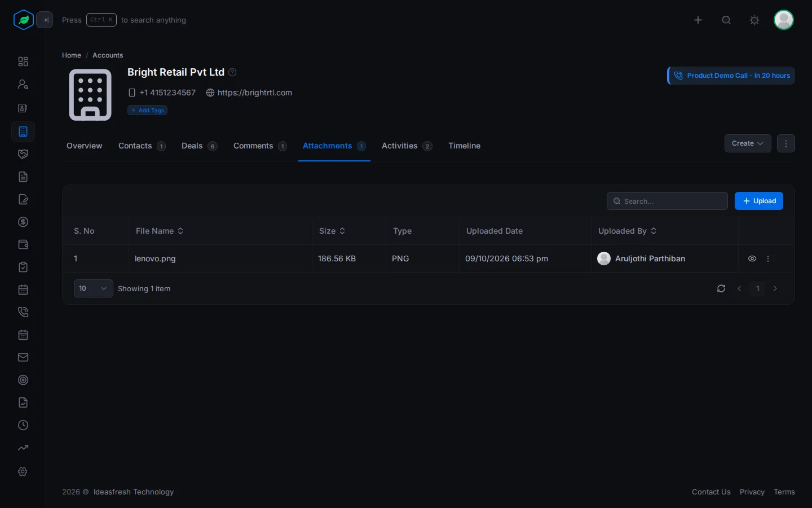Click the blue Upload button
This screenshot has width=812, height=508.
click(759, 201)
